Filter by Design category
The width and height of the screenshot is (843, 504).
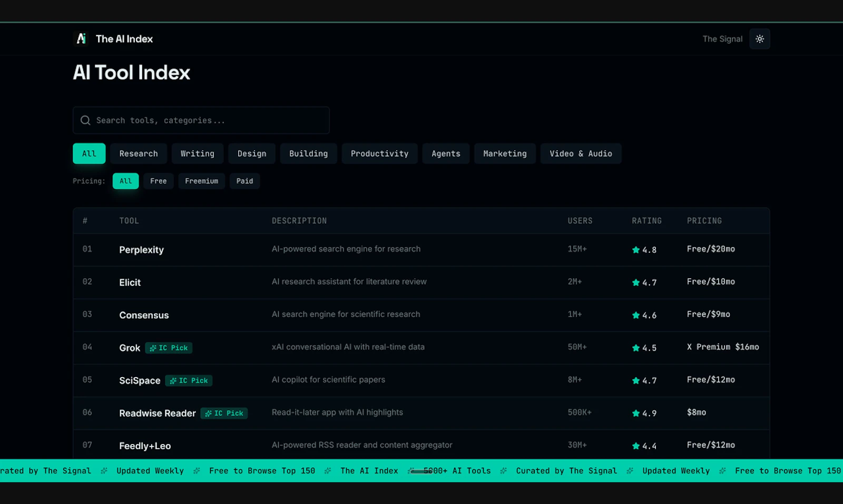pos(252,153)
